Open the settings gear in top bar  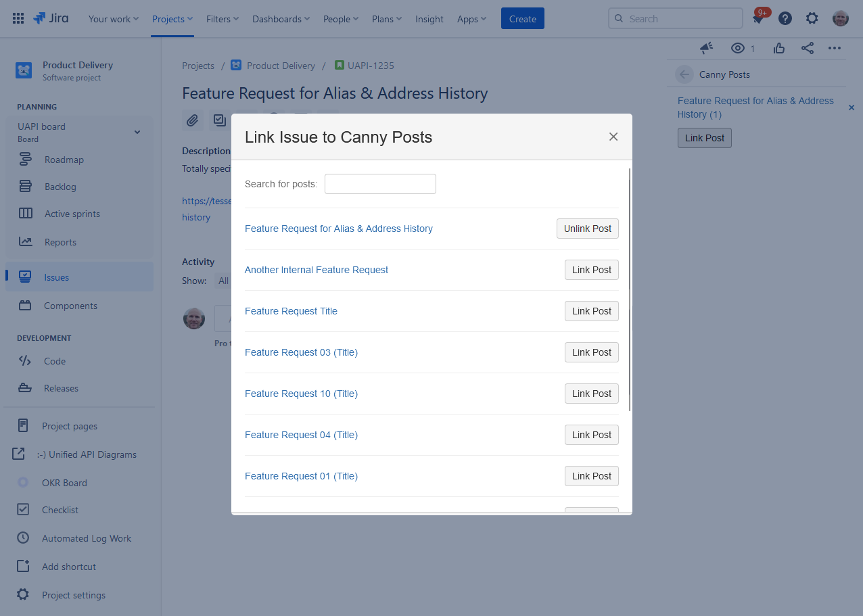[x=812, y=19]
